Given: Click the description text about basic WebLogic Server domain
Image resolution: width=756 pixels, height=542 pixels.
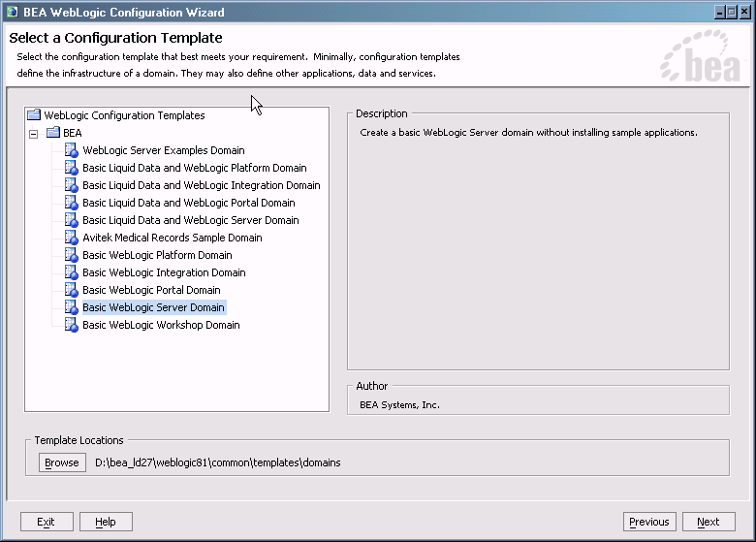Looking at the screenshot, I should point(528,133).
